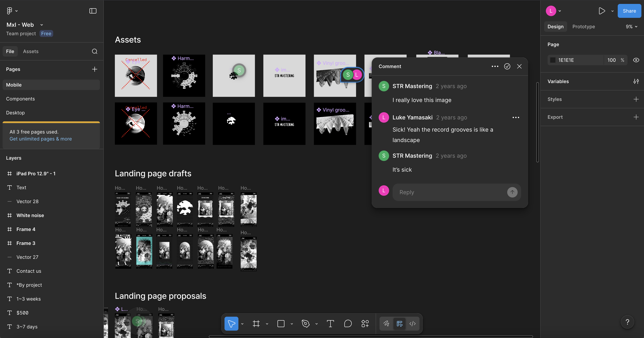The image size is (644, 338).
Task: Select the Rectangle shape tool
Action: pyautogui.click(x=281, y=324)
